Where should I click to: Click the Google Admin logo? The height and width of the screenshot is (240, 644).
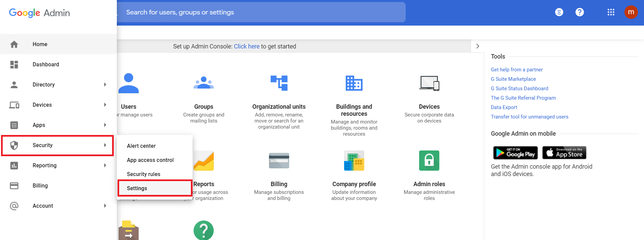pyautogui.click(x=39, y=13)
